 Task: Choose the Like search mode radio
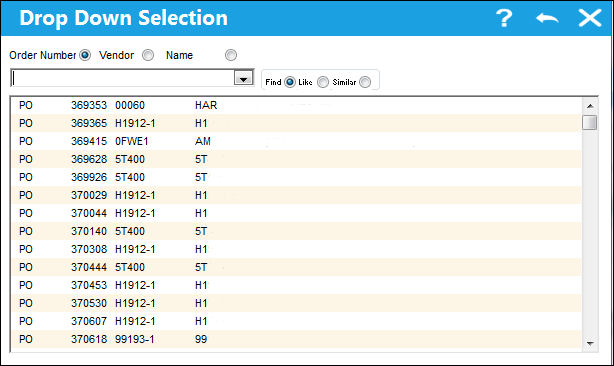pyautogui.click(x=323, y=82)
